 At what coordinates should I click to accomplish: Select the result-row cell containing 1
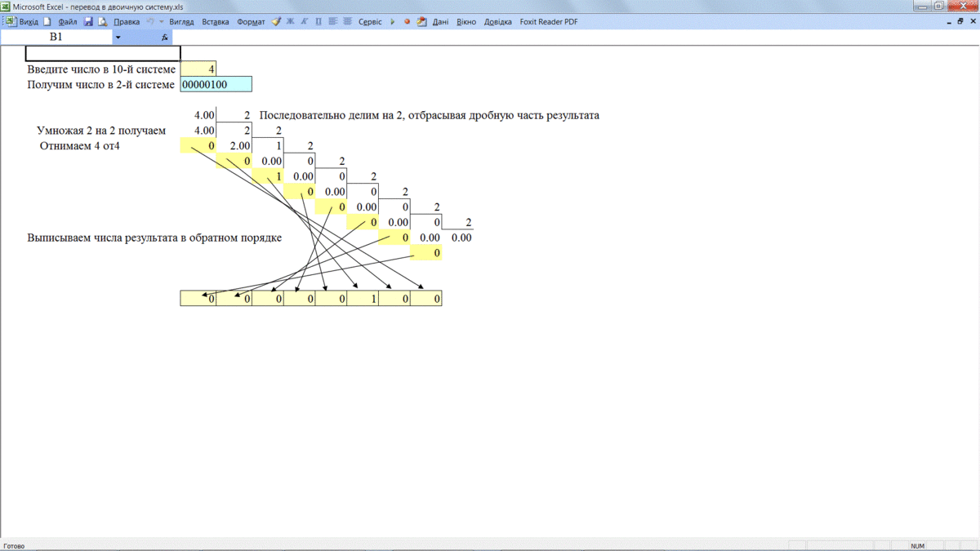pos(363,299)
